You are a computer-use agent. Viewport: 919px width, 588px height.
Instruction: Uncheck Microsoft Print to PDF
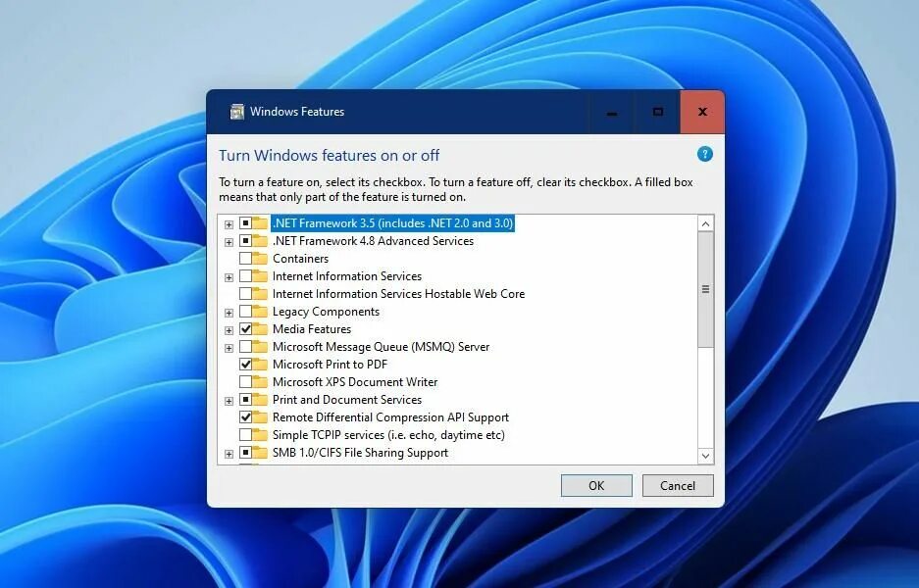pos(245,365)
